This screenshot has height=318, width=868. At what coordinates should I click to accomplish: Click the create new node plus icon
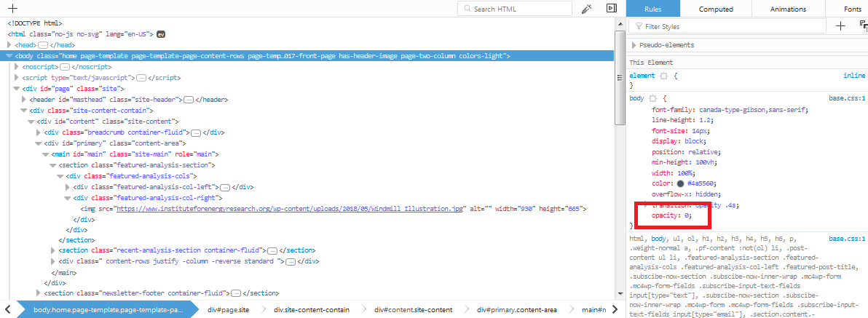(12, 8)
